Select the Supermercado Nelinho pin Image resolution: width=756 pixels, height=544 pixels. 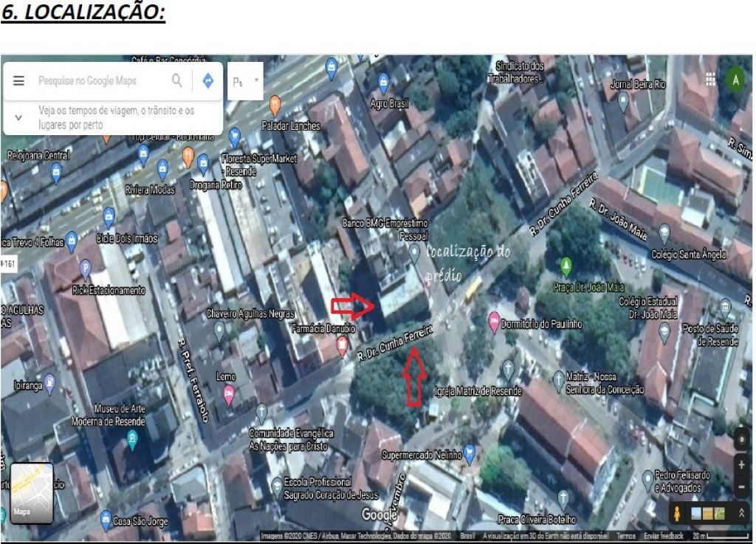pos(469,455)
